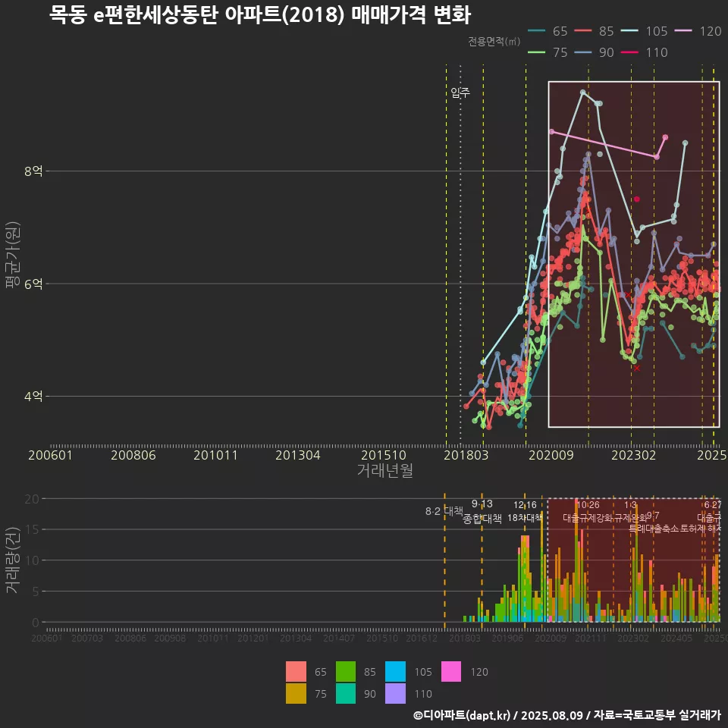
Task: Click 200908 on the volume chart x-axis
Action: tap(170, 639)
